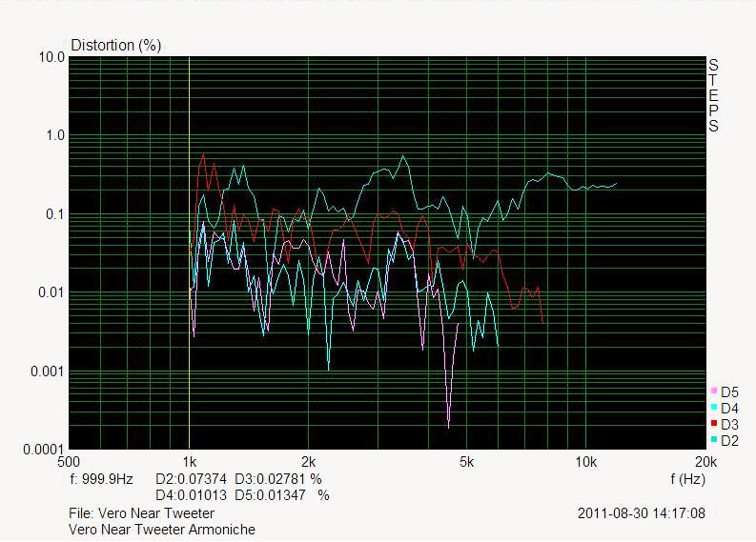The height and width of the screenshot is (542, 756).
Task: Click the 0.0001 y-axis tick label
Action: [44, 450]
